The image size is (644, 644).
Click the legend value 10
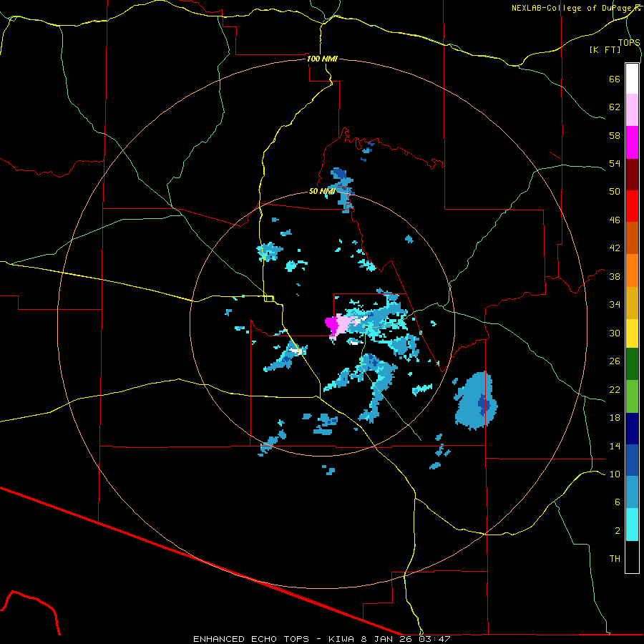click(615, 474)
